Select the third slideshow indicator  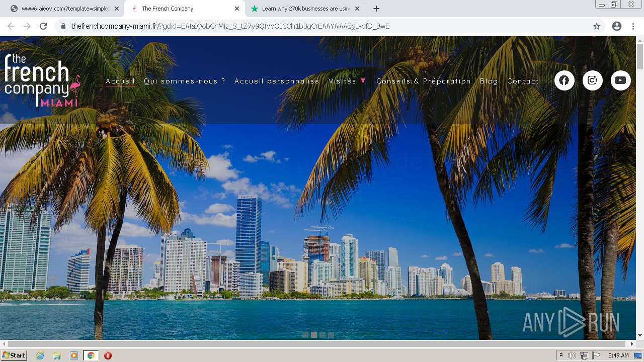323,335
